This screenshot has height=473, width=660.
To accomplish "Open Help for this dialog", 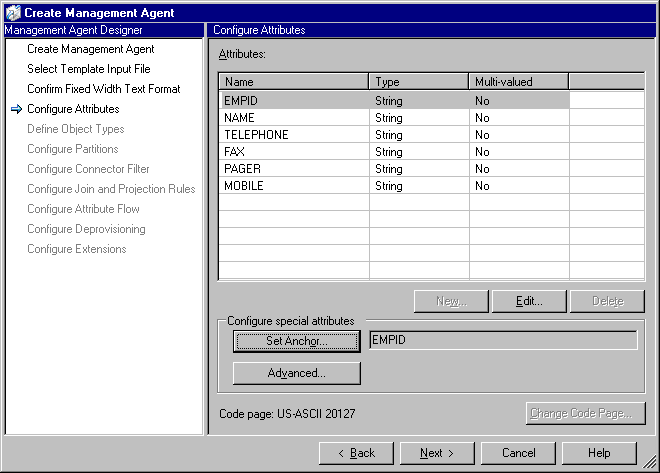I will [x=599, y=453].
